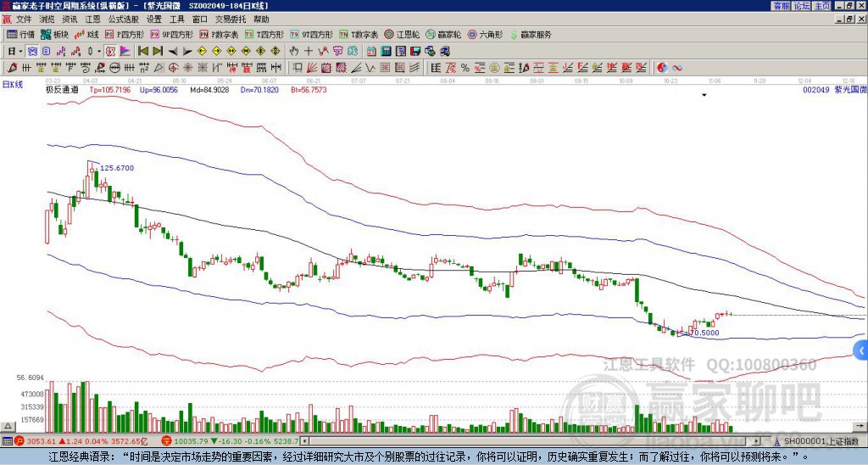Jump to last bar with green skip-forward icon
The image size is (868, 465).
(x=158, y=51)
